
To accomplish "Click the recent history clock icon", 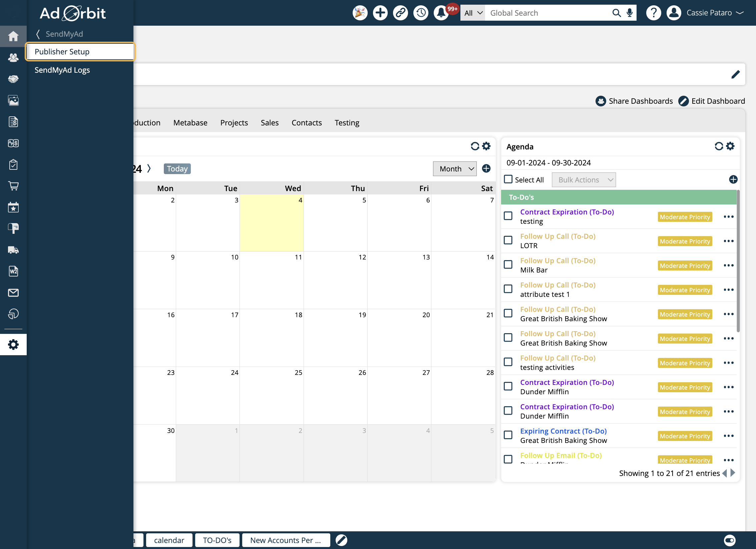I will 421,13.
